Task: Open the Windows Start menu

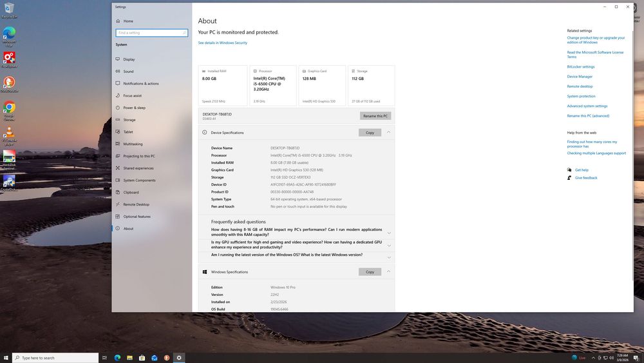Action: (x=6, y=358)
